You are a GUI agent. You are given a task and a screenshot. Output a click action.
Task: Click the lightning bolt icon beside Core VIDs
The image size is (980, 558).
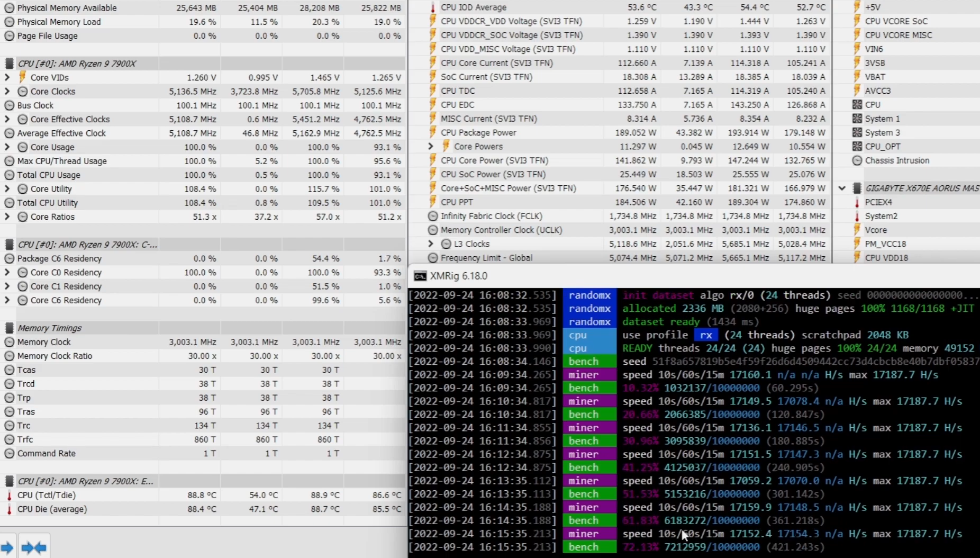tap(23, 77)
